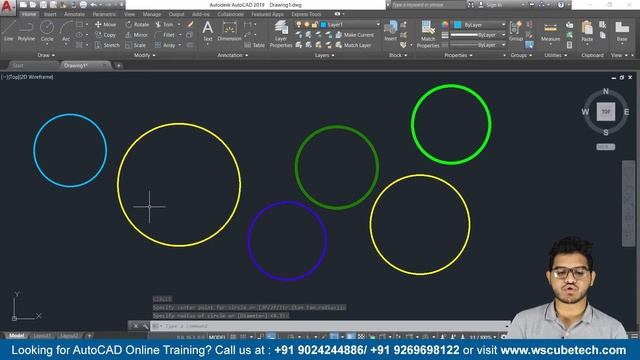This screenshot has height=360, width=640.
Task: Click the Fillet tool
Action: pos(165,35)
